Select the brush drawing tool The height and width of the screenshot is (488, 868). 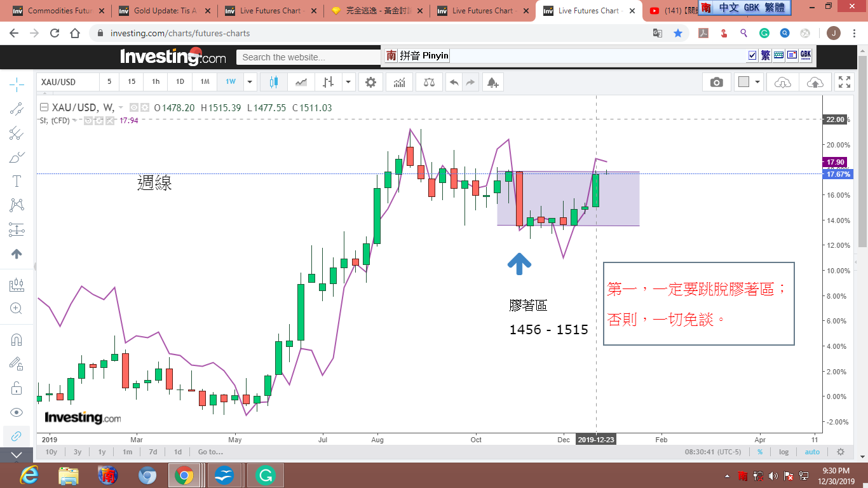[17, 157]
